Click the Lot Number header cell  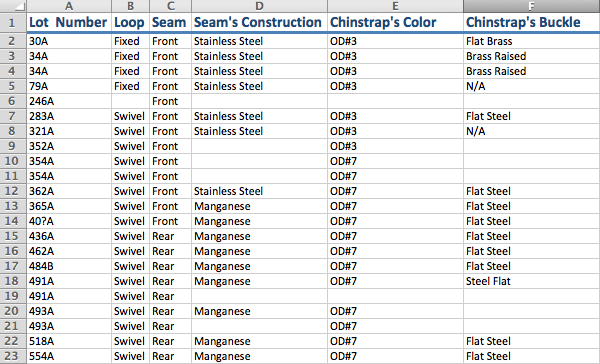(69, 23)
